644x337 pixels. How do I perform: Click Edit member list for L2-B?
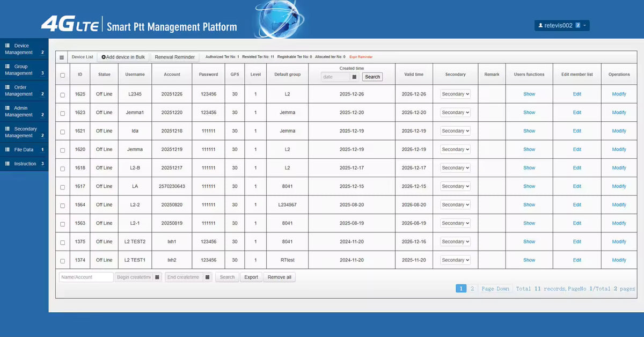577,168
